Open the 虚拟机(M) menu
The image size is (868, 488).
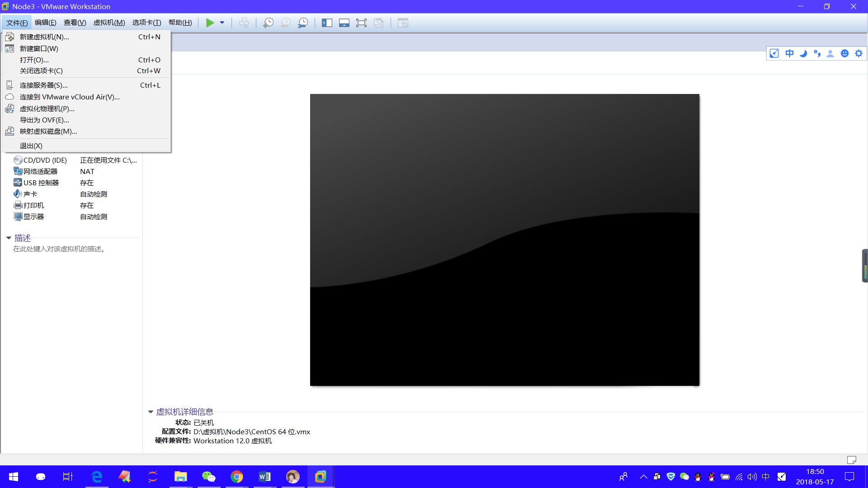point(109,23)
